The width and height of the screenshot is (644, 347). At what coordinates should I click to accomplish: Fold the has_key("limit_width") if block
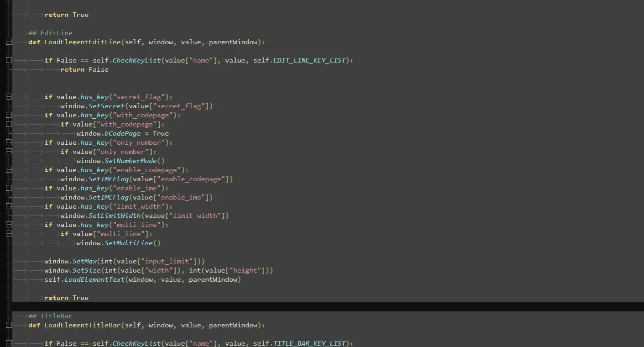[9, 206]
